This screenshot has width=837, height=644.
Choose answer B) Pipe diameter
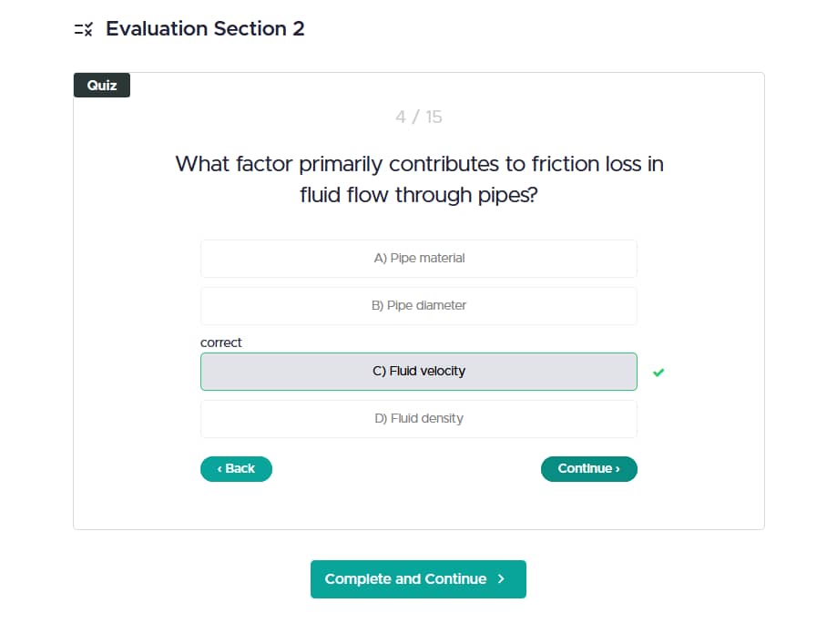pyautogui.click(x=419, y=305)
